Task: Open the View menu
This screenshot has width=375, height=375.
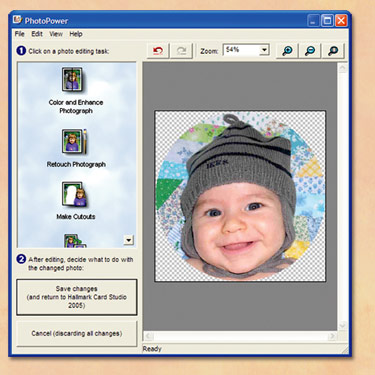Action: pos(56,34)
